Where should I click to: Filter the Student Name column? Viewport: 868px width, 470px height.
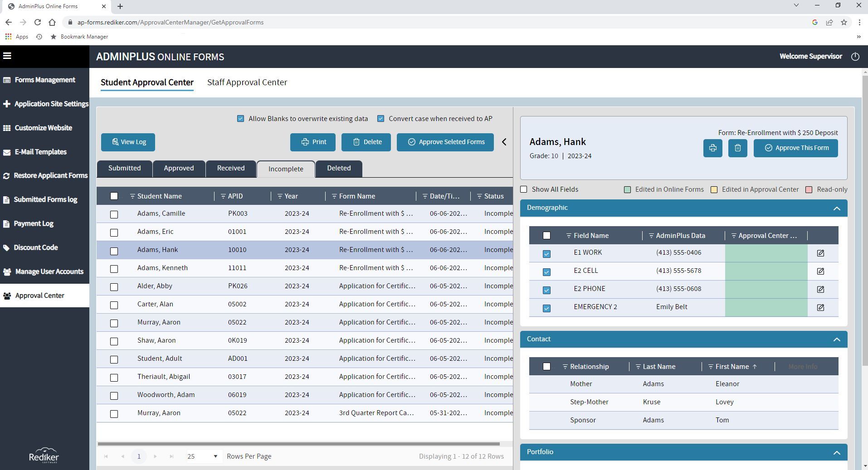[x=132, y=196]
